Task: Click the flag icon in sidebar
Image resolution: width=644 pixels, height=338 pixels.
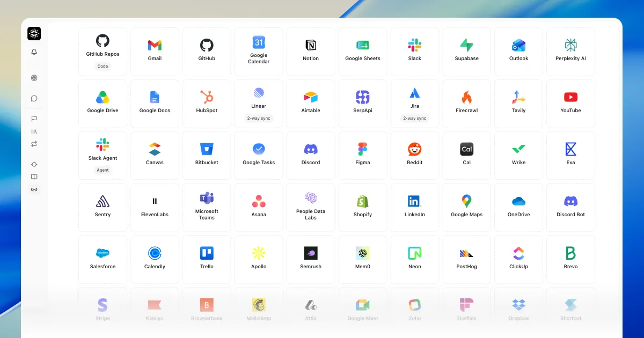Action: pos(34,119)
